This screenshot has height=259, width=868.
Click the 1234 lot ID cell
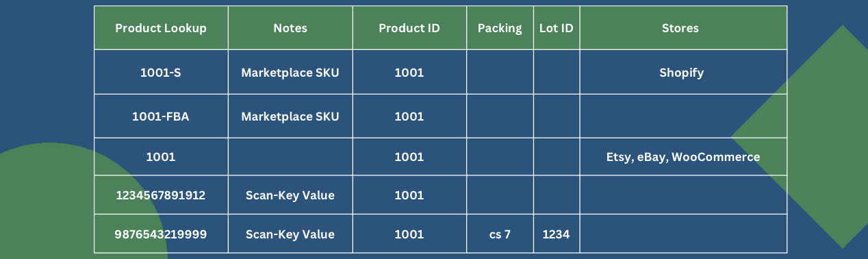pyautogui.click(x=556, y=234)
